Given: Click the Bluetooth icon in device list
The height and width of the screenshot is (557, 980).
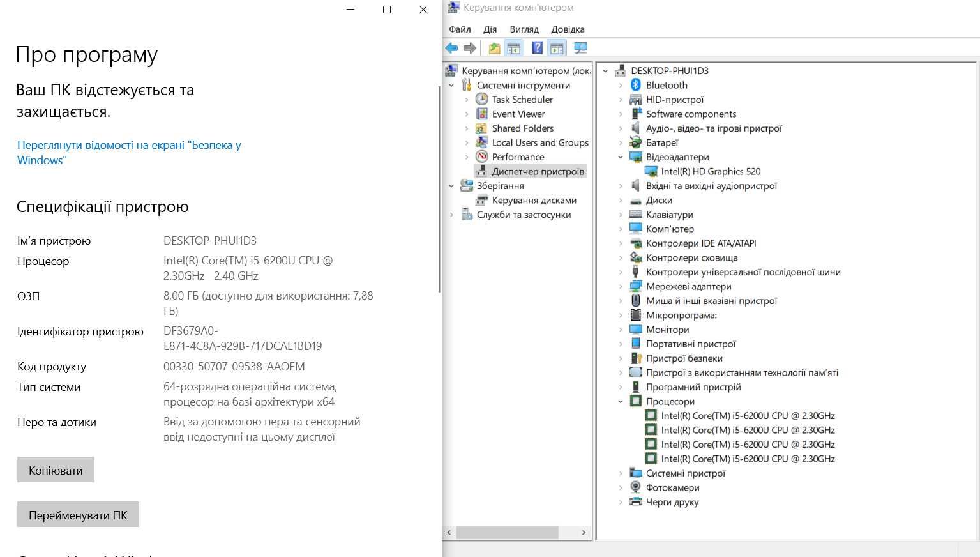Looking at the screenshot, I should (636, 85).
